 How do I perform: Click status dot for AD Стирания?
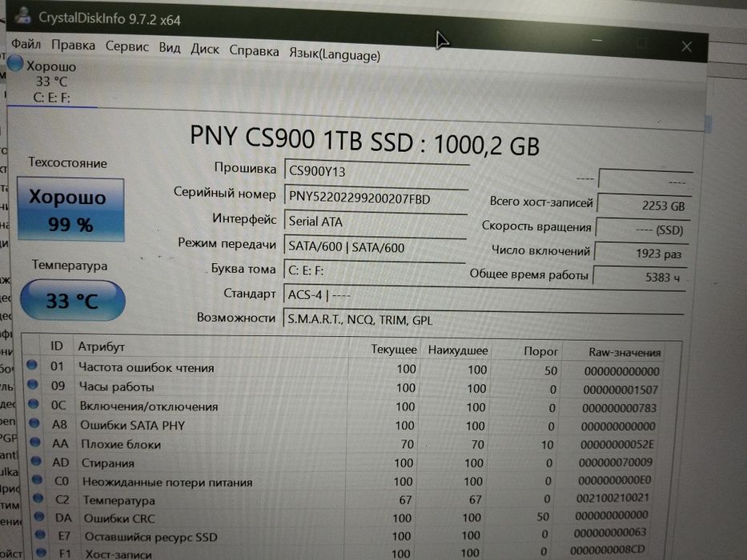click(36, 461)
